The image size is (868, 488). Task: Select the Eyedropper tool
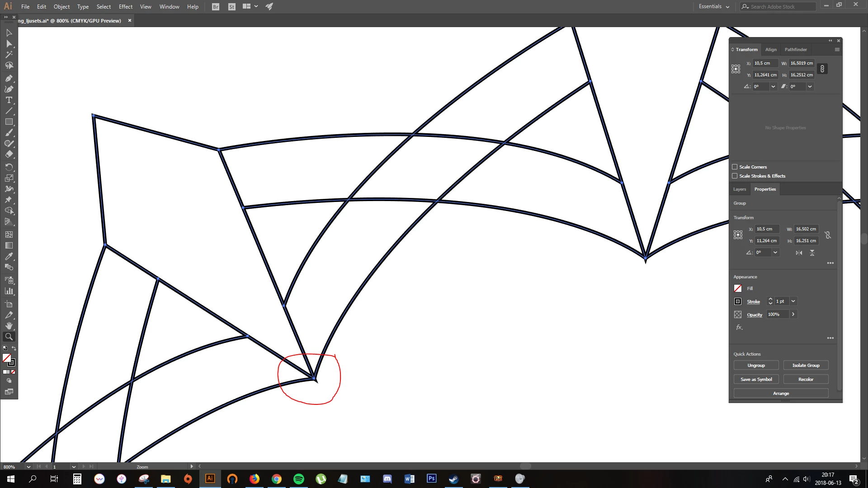tap(9, 256)
